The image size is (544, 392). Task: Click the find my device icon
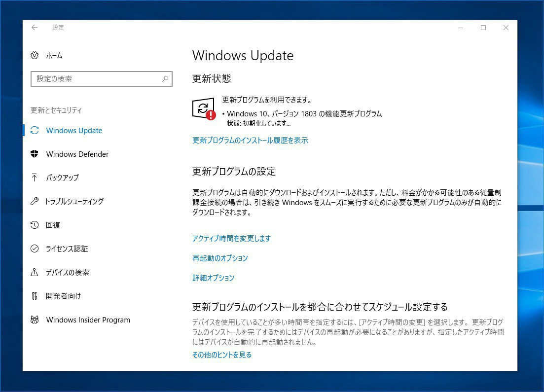tap(35, 272)
